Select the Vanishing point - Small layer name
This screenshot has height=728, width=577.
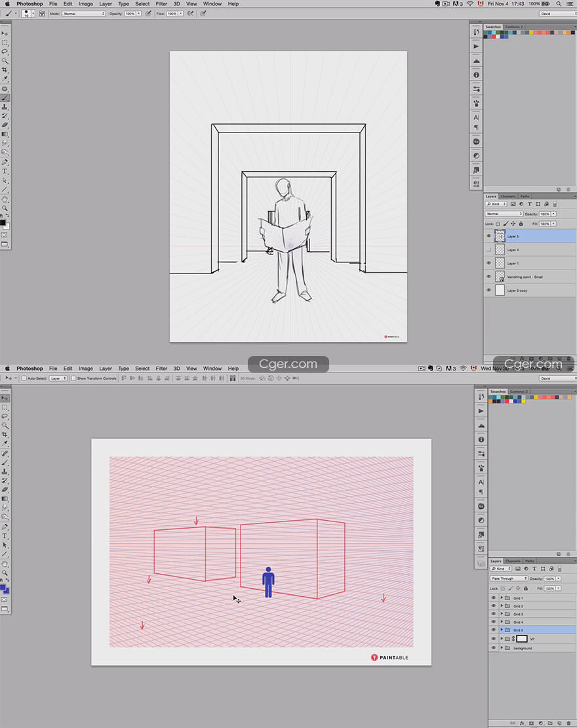pos(525,277)
